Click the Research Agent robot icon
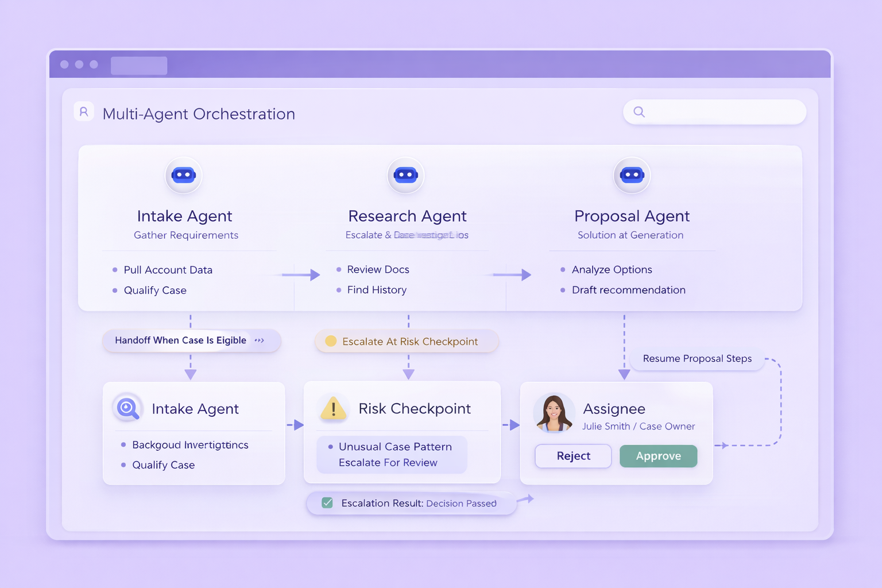 pos(406,176)
